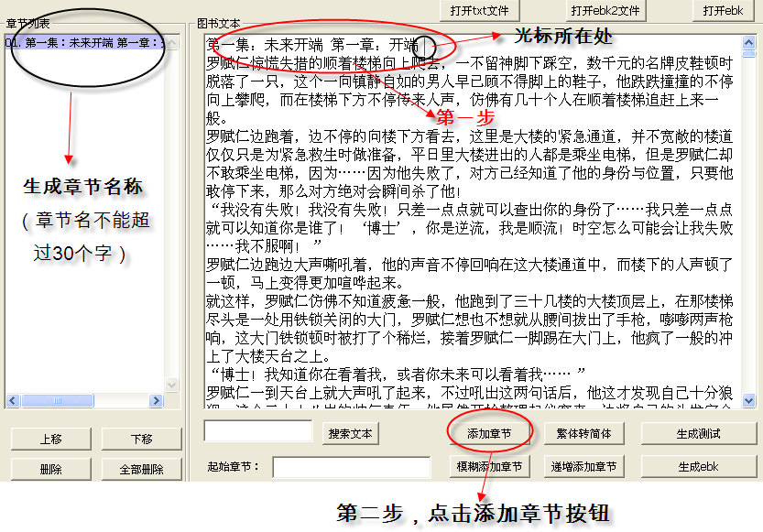Click the 添加章节 button
Screen dimensions: 763x532
coord(488,433)
